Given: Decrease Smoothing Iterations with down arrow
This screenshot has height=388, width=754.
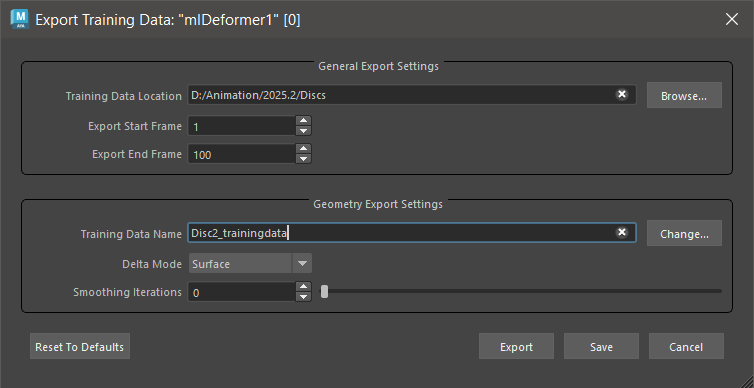Looking at the screenshot, I should click(303, 297).
